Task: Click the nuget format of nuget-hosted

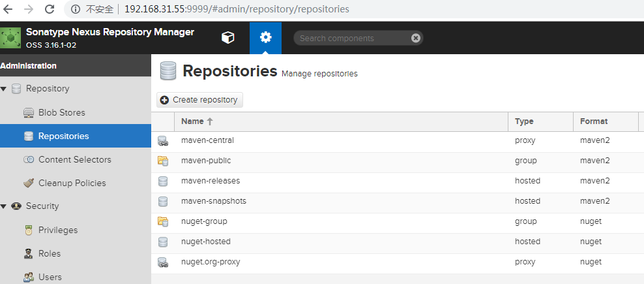Action: tap(591, 242)
